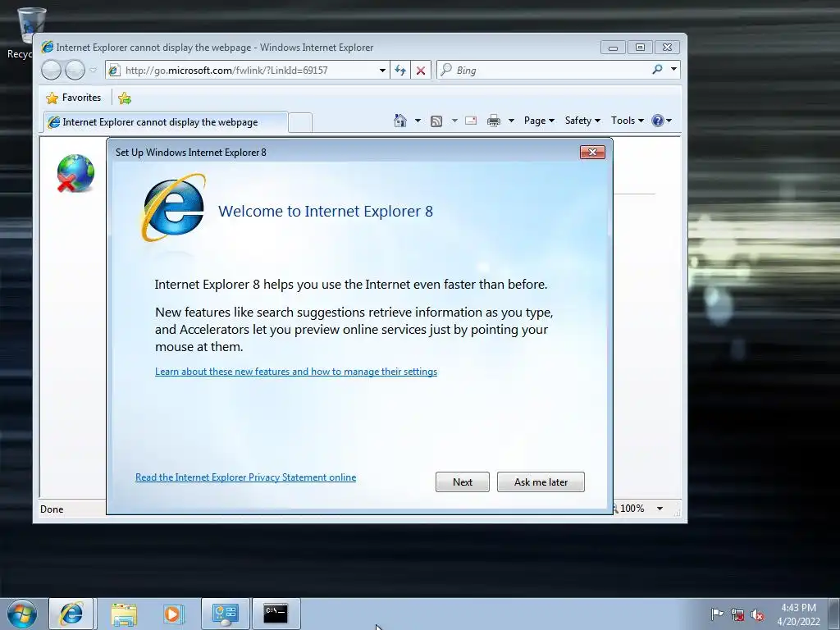Click the Action Center flag tray icon
840x630 pixels.
[717, 614]
